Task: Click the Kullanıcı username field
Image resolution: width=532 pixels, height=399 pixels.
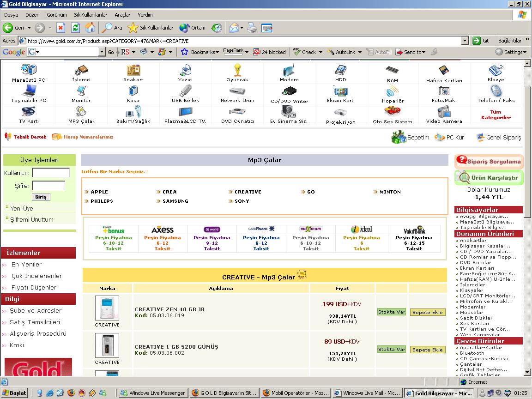Action: point(51,173)
